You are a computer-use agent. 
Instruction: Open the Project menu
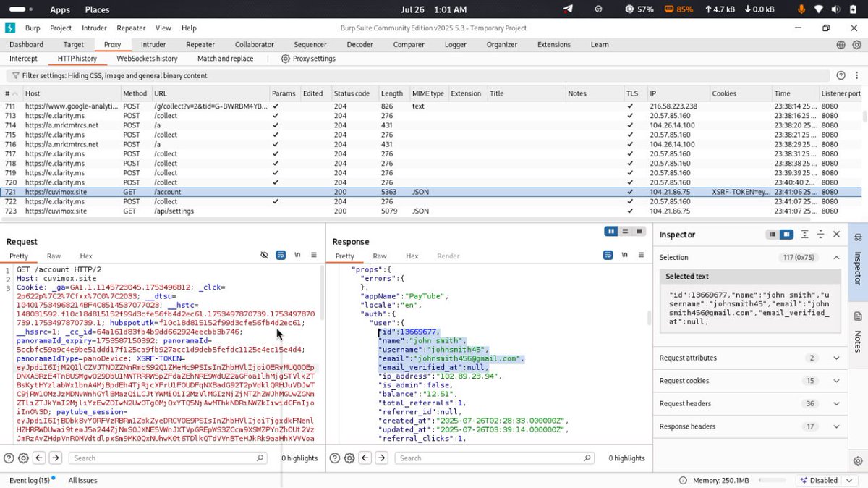pyautogui.click(x=61, y=28)
